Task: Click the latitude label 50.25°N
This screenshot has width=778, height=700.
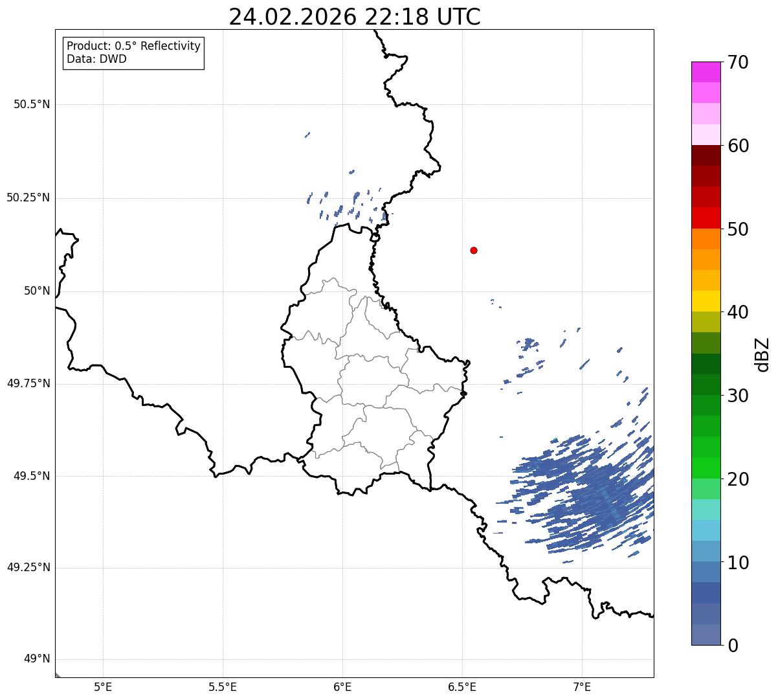Action: pyautogui.click(x=28, y=198)
